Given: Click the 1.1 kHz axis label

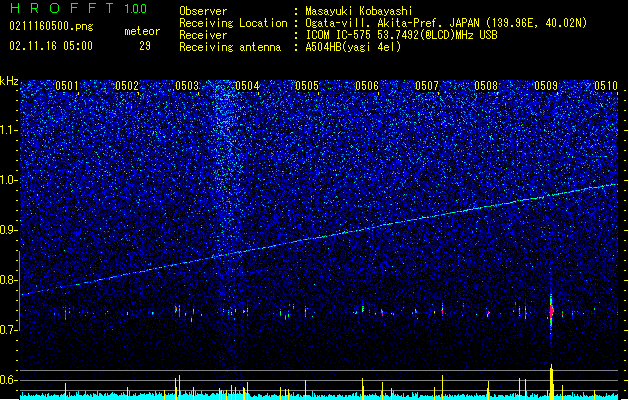Looking at the screenshot, I should [x=9, y=130].
